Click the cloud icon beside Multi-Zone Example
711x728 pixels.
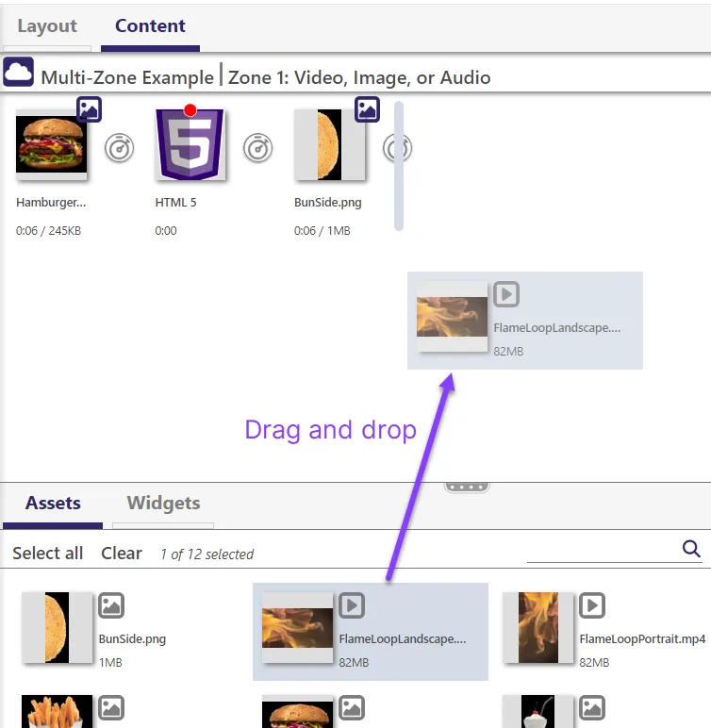pyautogui.click(x=19, y=72)
